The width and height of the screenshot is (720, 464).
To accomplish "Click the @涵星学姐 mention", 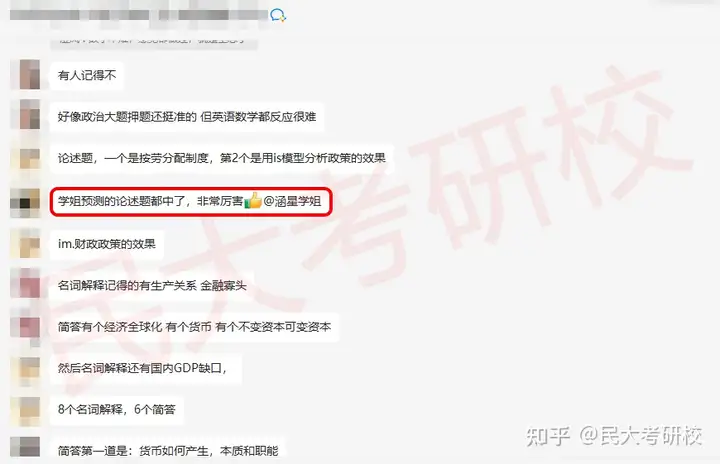I will point(292,201).
